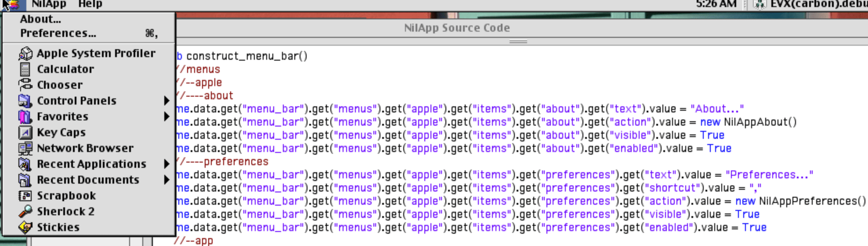This screenshot has width=868, height=246.
Task: Click the Recent Applications folder icon
Action: [x=25, y=164]
